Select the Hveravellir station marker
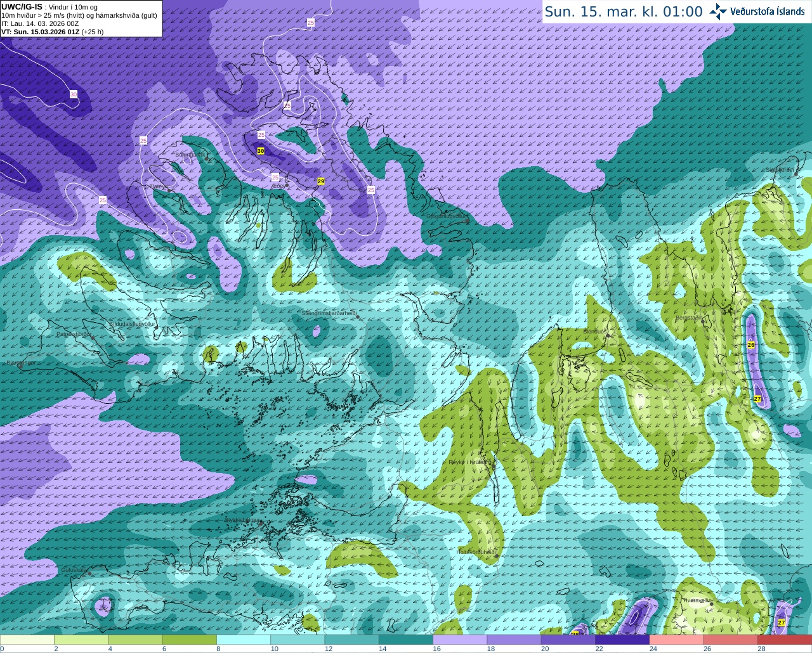812x653 pixels. [x=712, y=604]
